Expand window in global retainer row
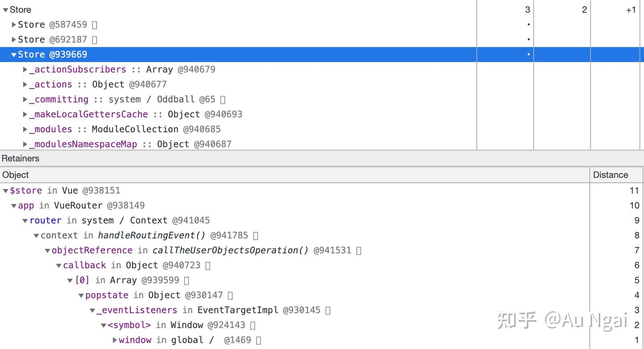 click(x=115, y=340)
